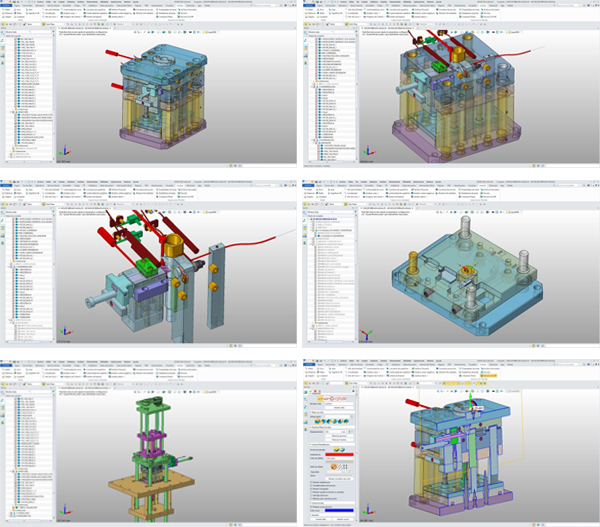Collapse first section group header in section panel
The height and width of the screenshot is (527, 600).
pos(332,393)
